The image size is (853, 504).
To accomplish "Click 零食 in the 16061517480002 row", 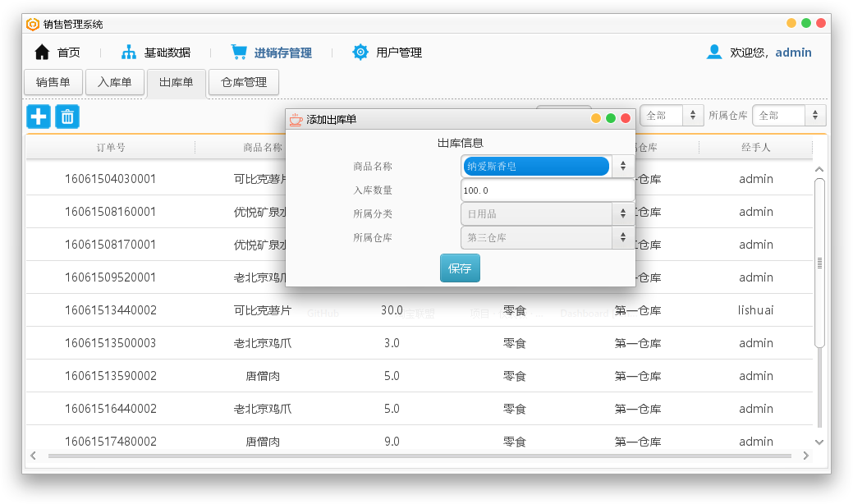I will [515, 442].
